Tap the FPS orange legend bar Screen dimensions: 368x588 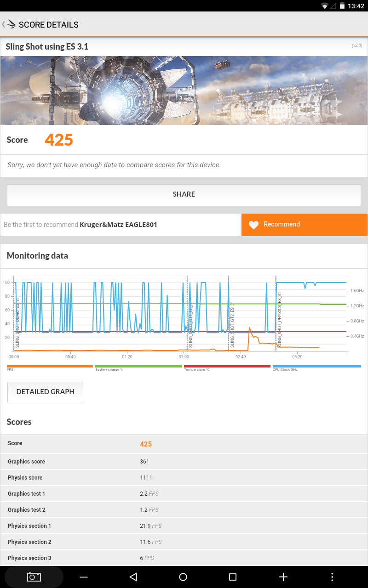tap(50, 366)
